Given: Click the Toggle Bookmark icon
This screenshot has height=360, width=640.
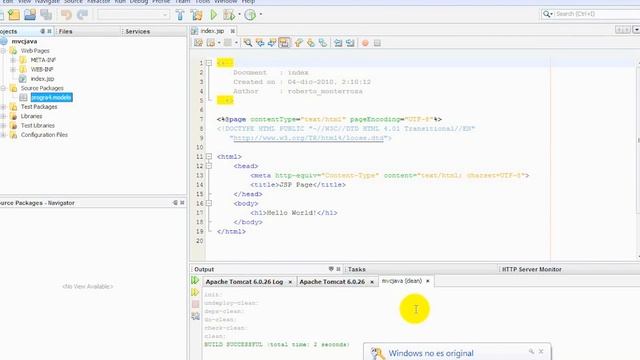Looking at the screenshot, I should pyautogui.click(x=323, y=43).
